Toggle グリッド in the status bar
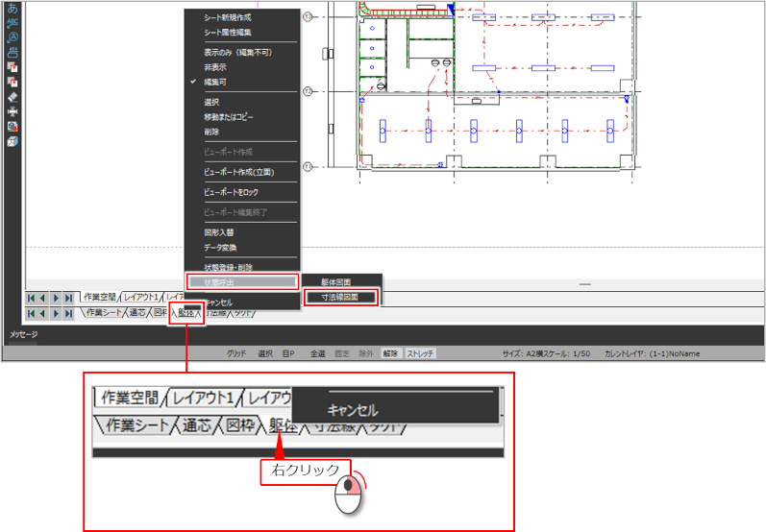This screenshot has width=766, height=532. (236, 353)
